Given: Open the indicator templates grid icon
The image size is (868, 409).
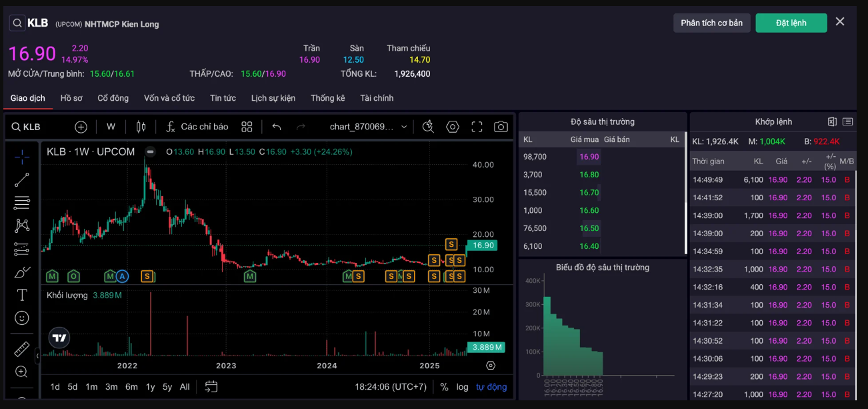Looking at the screenshot, I should pyautogui.click(x=247, y=127).
